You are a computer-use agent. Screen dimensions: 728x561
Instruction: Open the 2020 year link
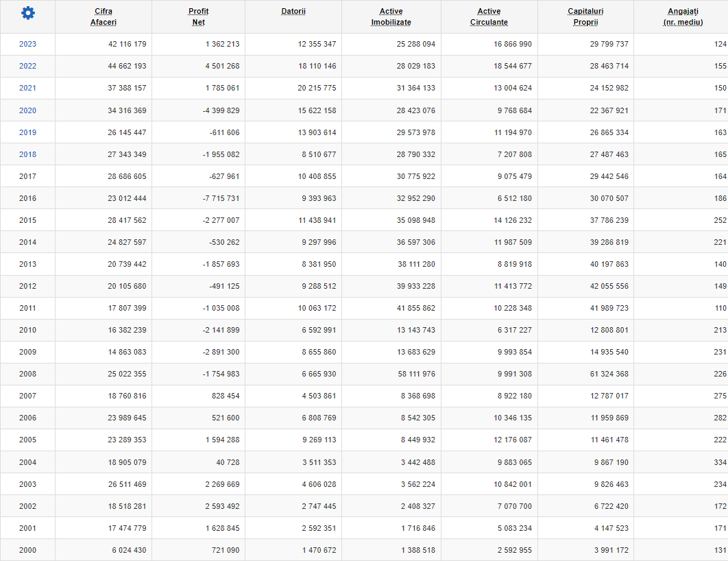point(27,110)
